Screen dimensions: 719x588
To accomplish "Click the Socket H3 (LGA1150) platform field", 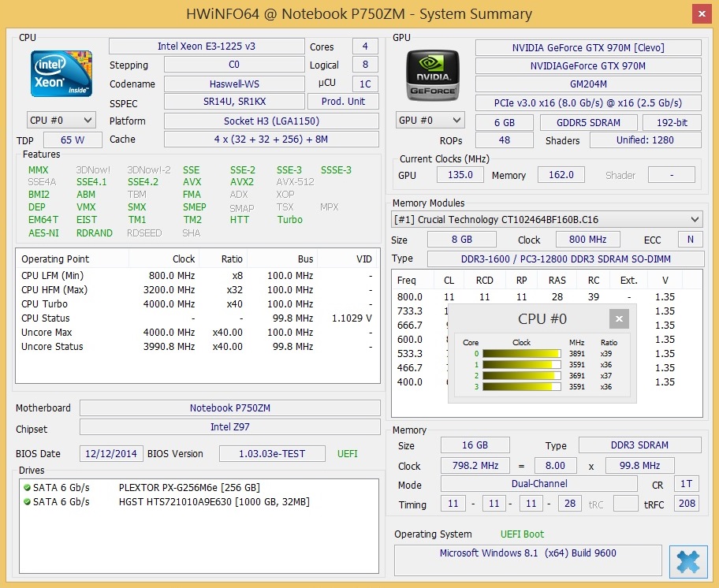I will point(271,121).
